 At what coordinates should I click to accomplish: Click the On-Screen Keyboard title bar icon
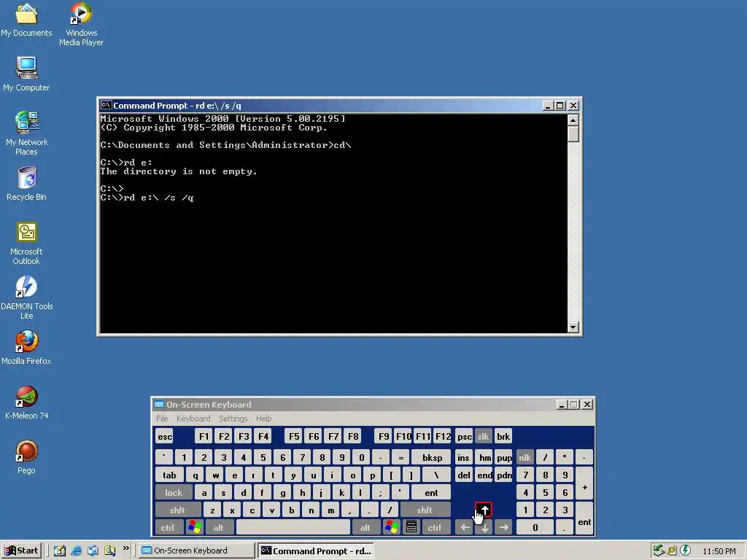click(159, 404)
